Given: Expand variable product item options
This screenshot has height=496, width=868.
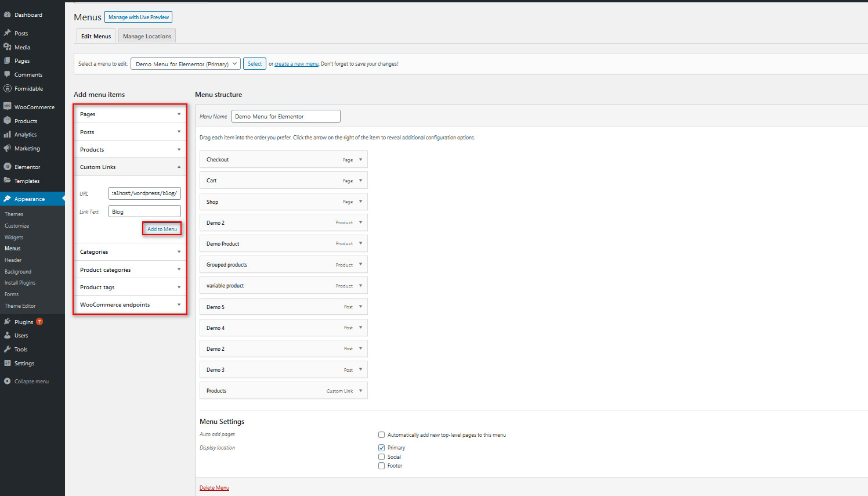Looking at the screenshot, I should click(360, 286).
